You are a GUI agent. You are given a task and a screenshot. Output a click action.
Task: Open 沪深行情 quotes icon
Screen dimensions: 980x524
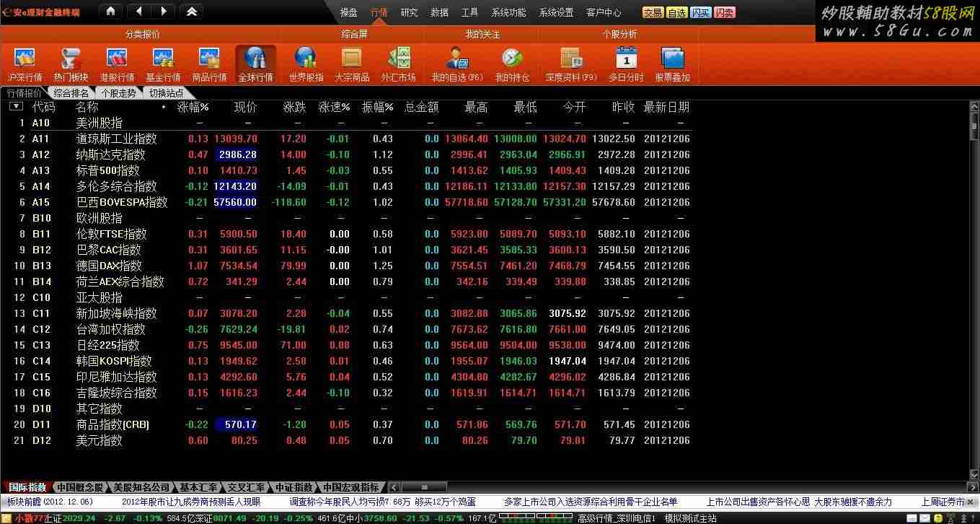point(25,65)
